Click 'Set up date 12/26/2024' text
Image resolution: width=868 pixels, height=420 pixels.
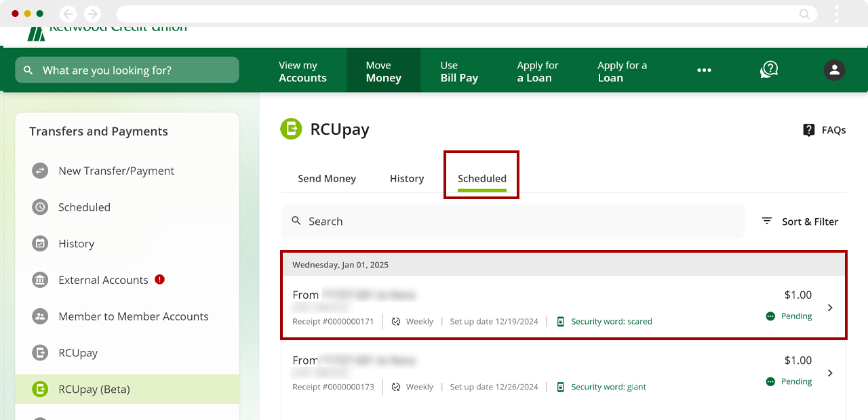pos(494,387)
